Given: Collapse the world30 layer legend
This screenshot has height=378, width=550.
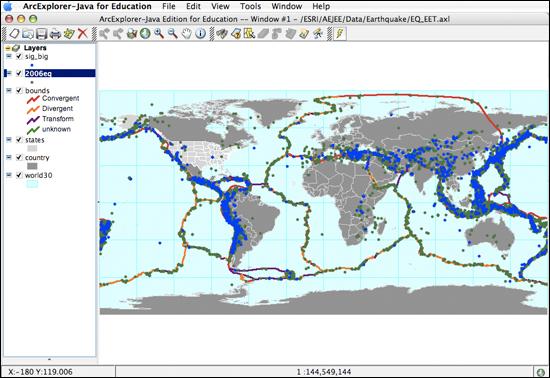Looking at the screenshot, I should coord(9,175).
